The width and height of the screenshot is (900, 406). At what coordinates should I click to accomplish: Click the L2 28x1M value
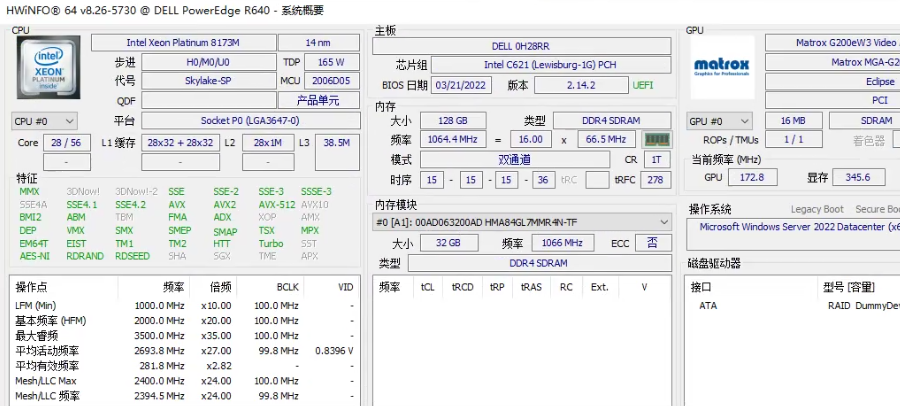pos(268,142)
